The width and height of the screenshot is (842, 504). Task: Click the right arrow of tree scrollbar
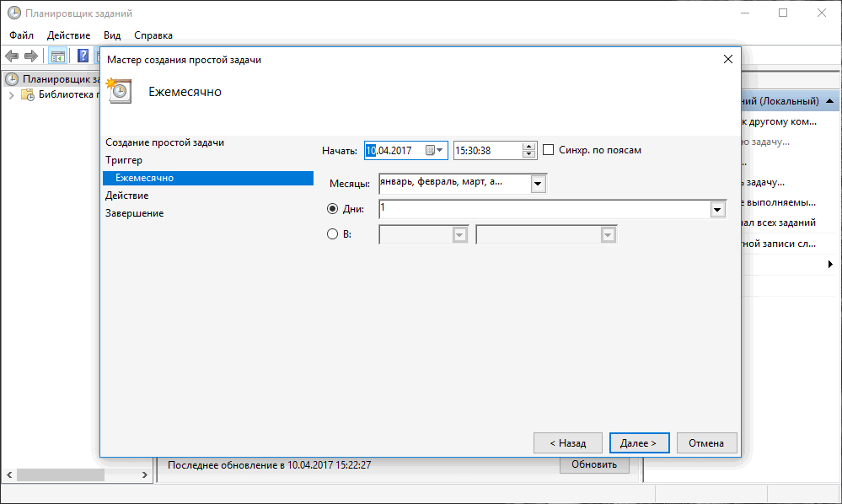(144, 475)
